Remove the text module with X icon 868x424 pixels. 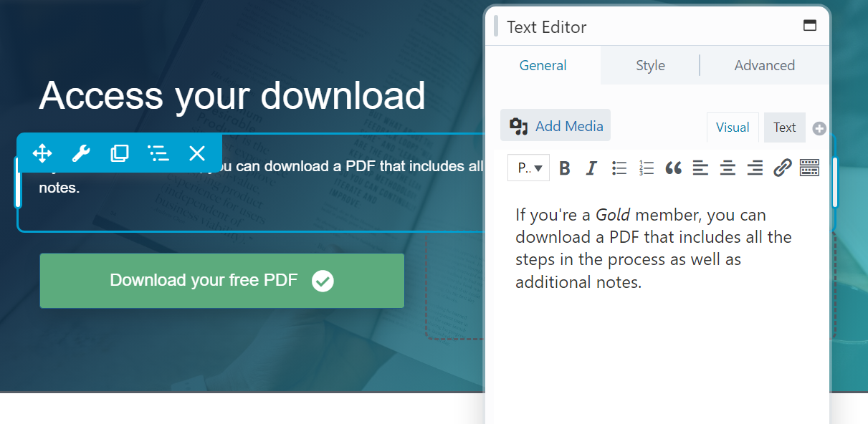(x=197, y=153)
